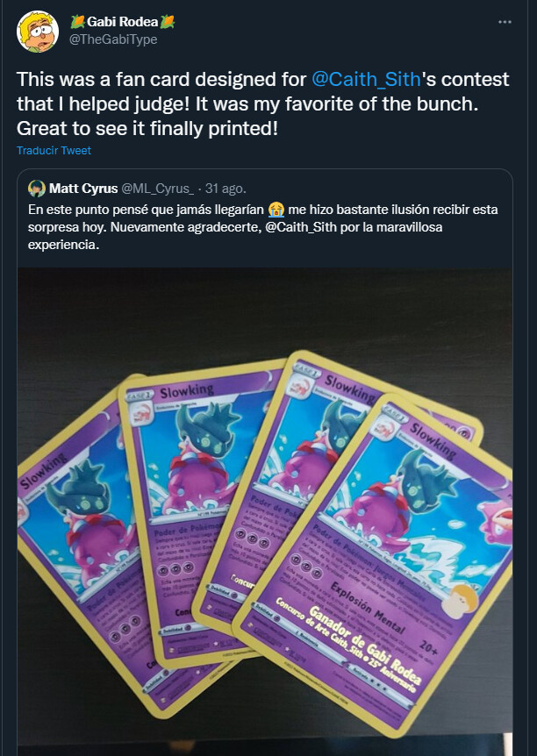Viewport: 537px width, 756px height.
Task: Open the tweet's three-dot more options menu
Action: click(505, 22)
